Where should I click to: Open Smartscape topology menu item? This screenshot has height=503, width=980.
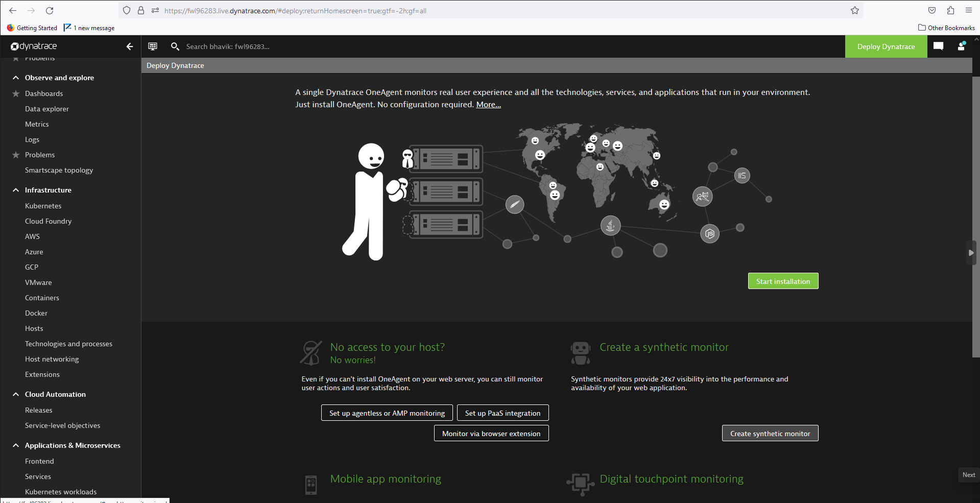[x=59, y=170]
